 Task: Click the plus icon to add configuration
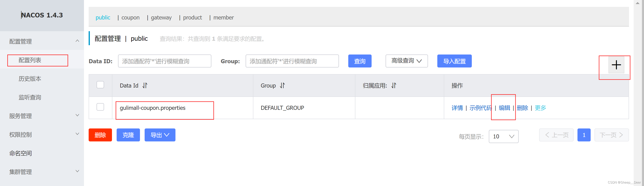[x=616, y=65]
